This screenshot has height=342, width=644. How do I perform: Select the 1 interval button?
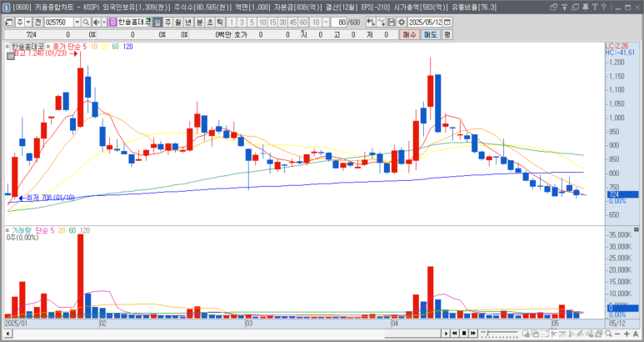click(232, 23)
